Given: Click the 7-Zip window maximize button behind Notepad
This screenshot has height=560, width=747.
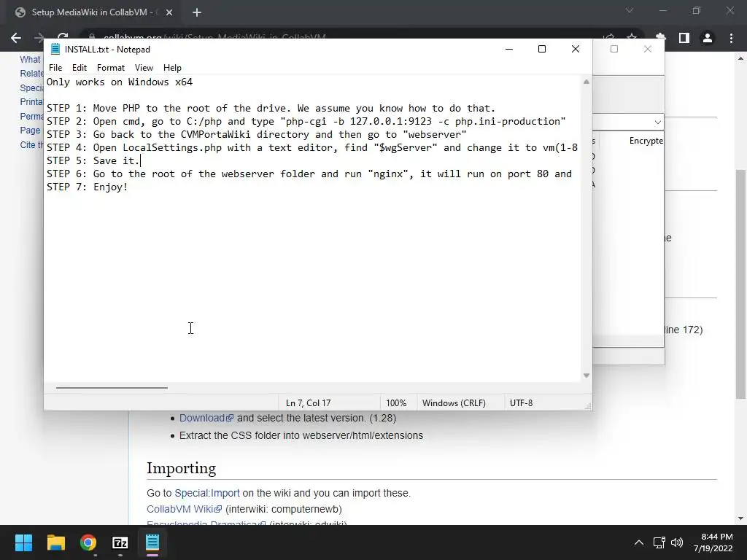Looking at the screenshot, I should [x=614, y=49].
